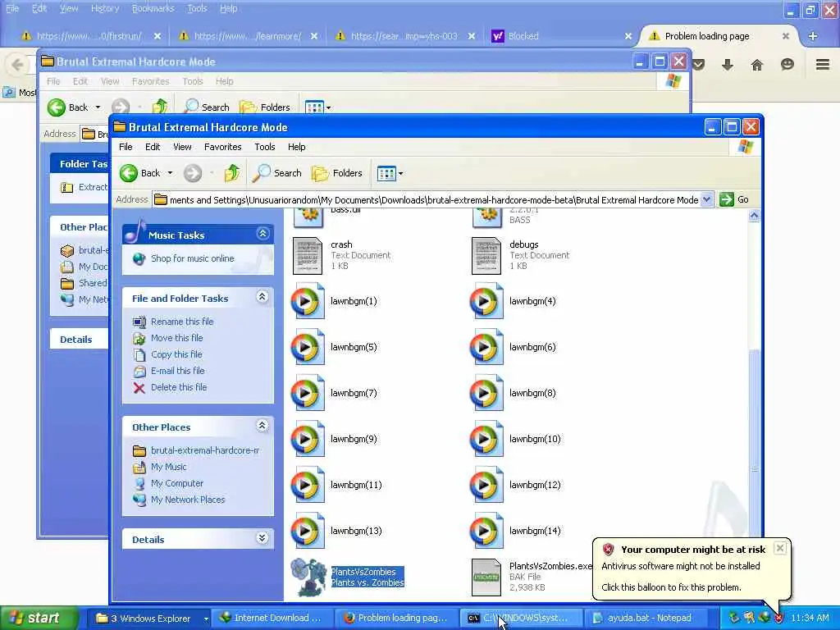Click E-mail this file link

pyautogui.click(x=177, y=371)
